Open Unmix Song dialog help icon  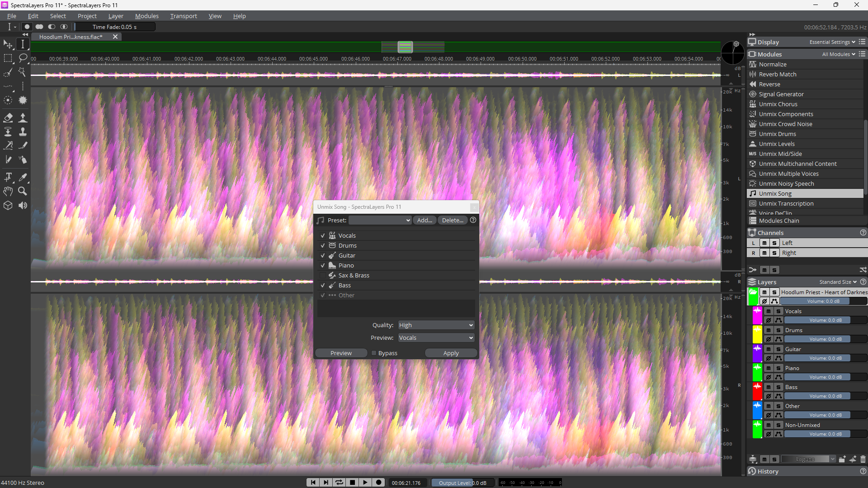pos(473,220)
